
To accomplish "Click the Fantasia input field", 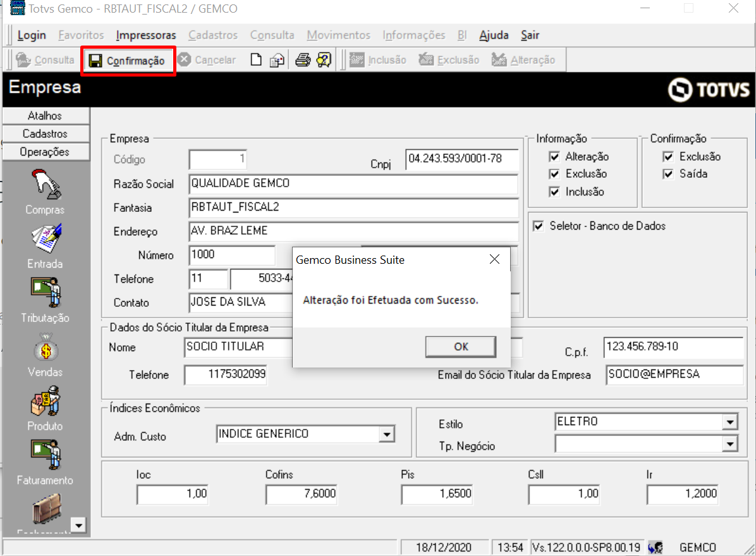I will click(353, 207).
